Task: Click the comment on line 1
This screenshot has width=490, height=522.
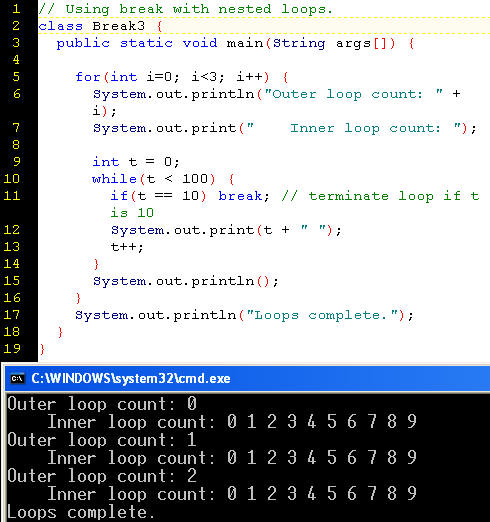Action: 185,9
